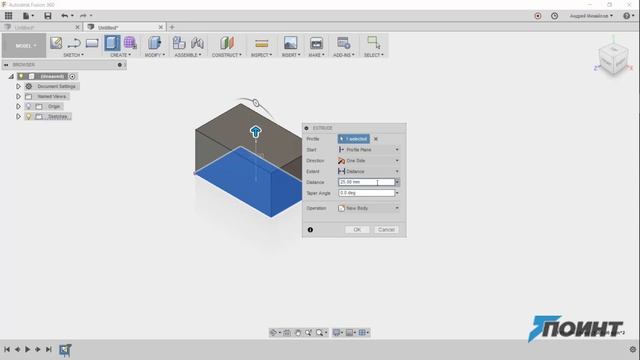Open the Help question mark menu

tap(628, 16)
